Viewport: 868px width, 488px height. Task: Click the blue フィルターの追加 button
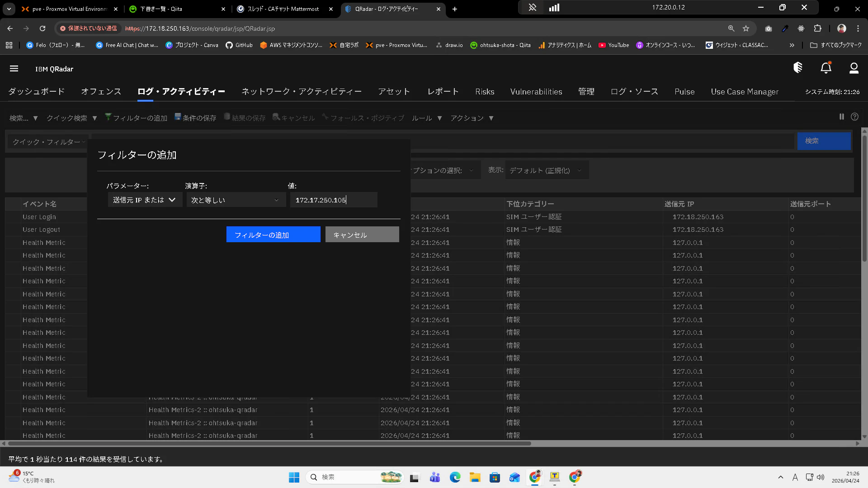point(273,235)
